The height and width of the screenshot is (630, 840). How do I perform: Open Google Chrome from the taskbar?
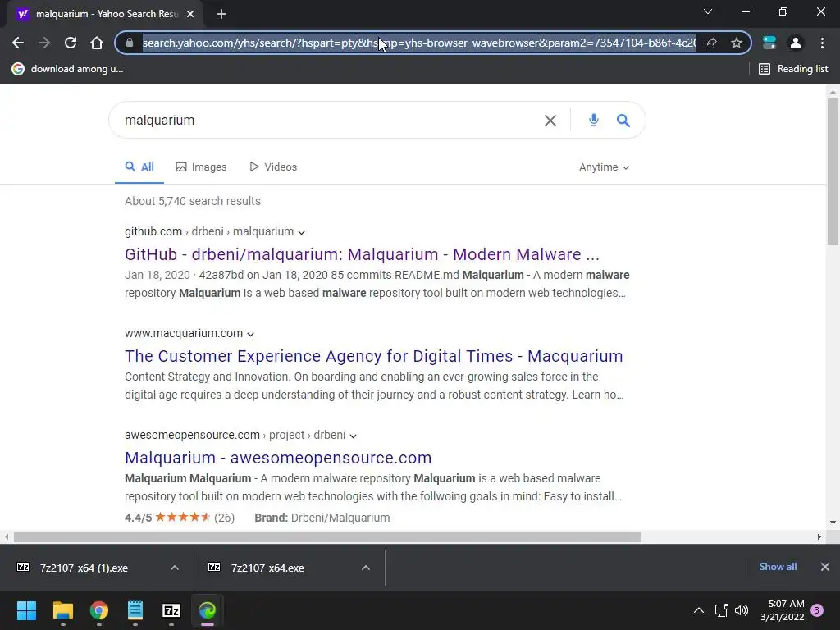[99, 610]
